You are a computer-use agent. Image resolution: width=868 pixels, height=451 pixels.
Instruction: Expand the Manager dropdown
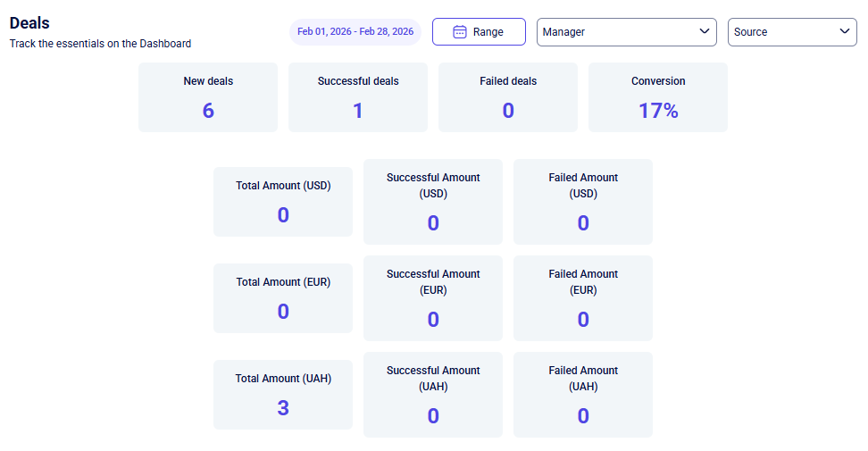(626, 32)
